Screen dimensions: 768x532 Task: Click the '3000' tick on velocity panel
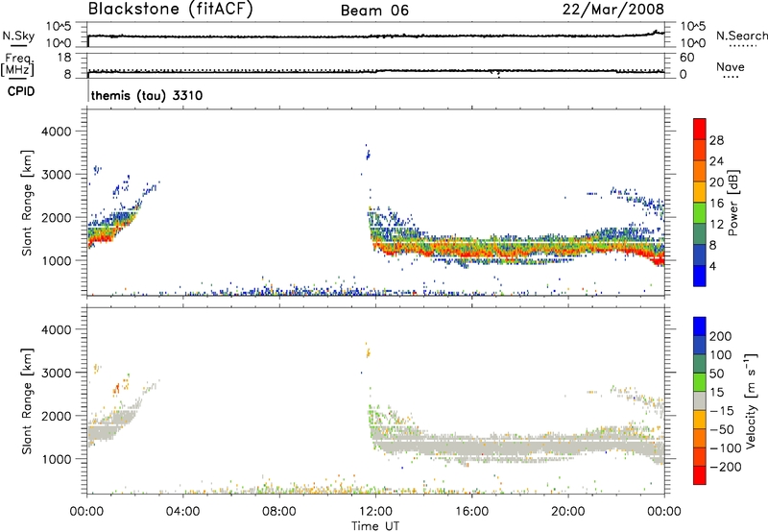coord(57,373)
